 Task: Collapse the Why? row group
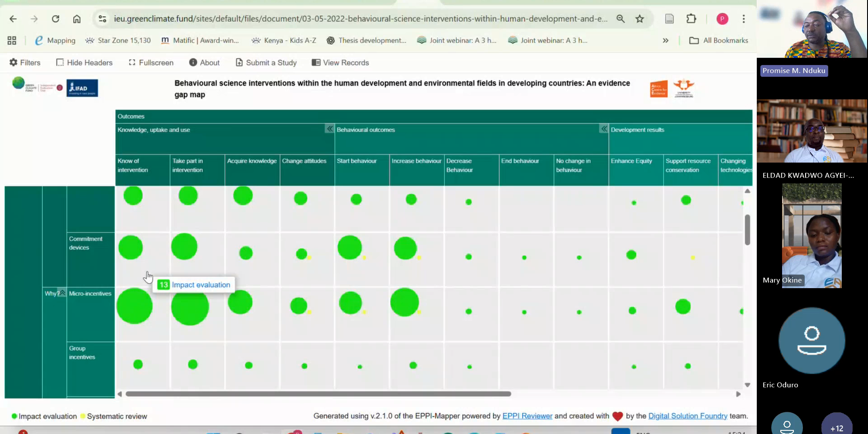(61, 293)
